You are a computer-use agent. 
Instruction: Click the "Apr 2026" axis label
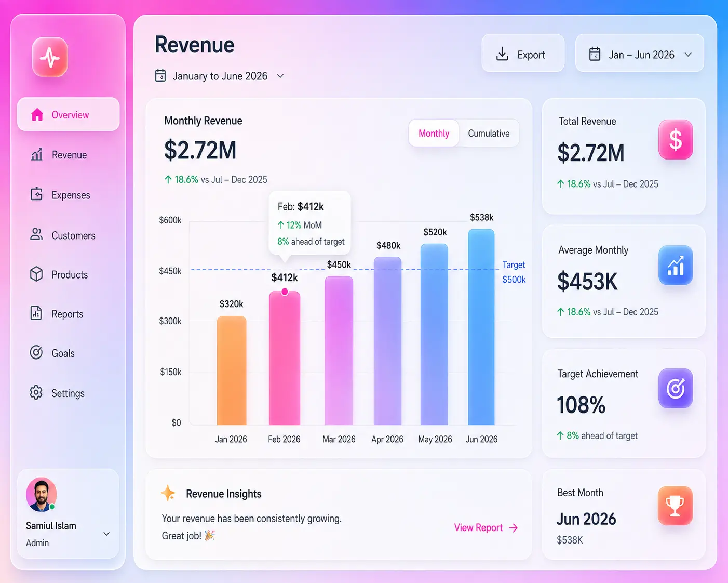coord(387,439)
